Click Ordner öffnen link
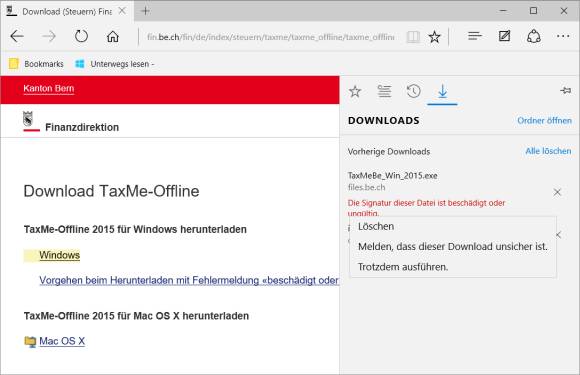580x375 pixels. 544,121
